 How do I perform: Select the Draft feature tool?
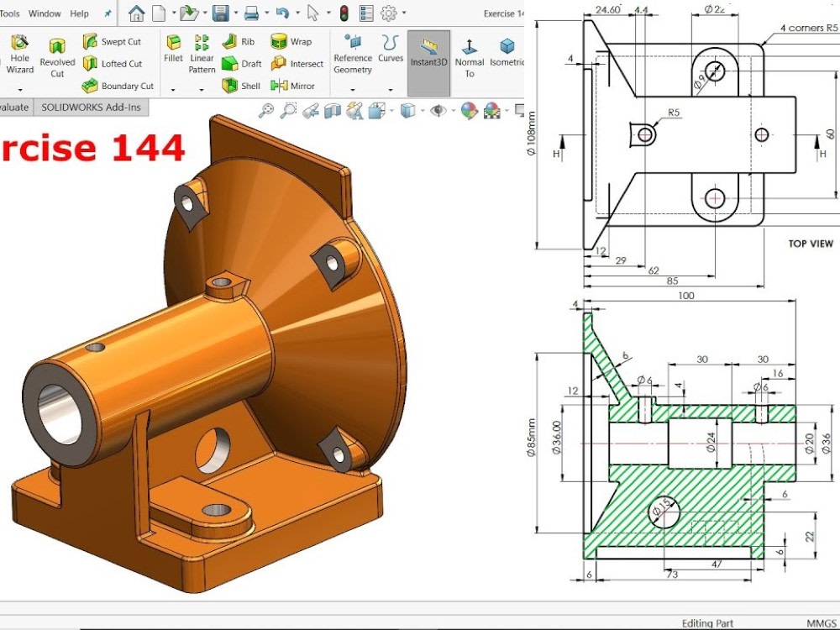pos(243,63)
